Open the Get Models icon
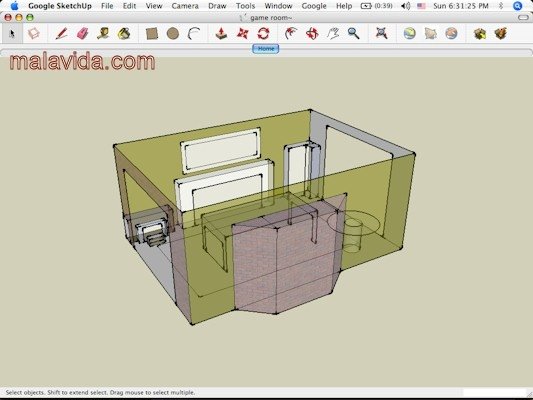 (480, 34)
